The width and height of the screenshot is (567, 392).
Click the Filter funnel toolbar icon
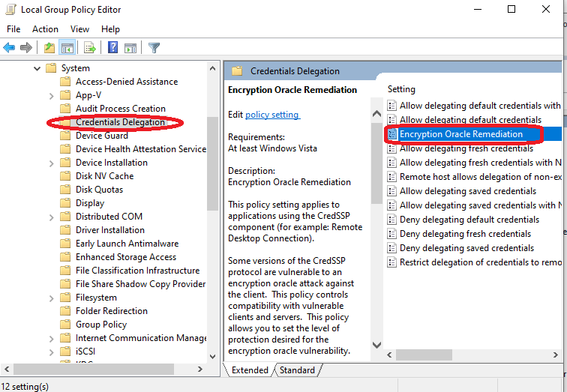click(x=154, y=48)
